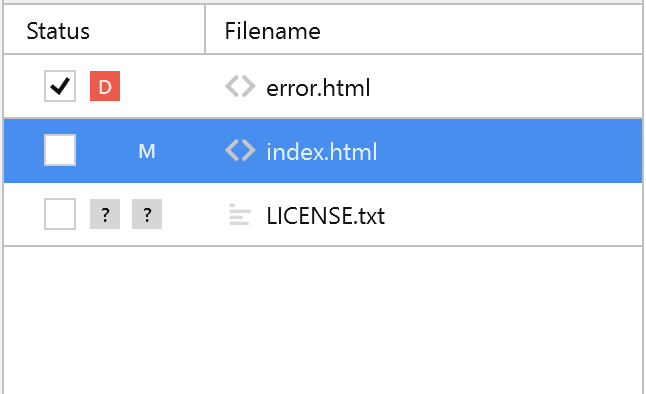Click the empty status slot left of M badge

105,151
